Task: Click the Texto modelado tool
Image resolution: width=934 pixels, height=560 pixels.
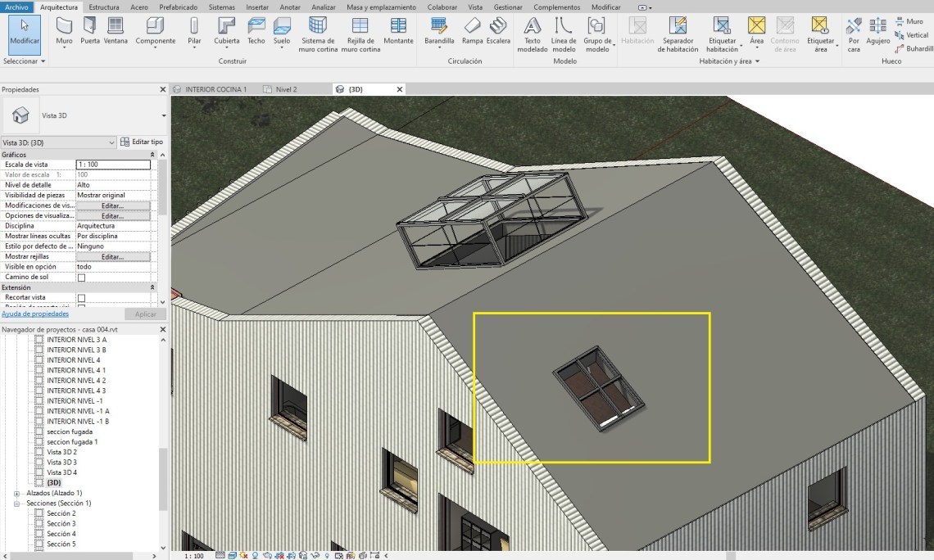Action: (533, 33)
